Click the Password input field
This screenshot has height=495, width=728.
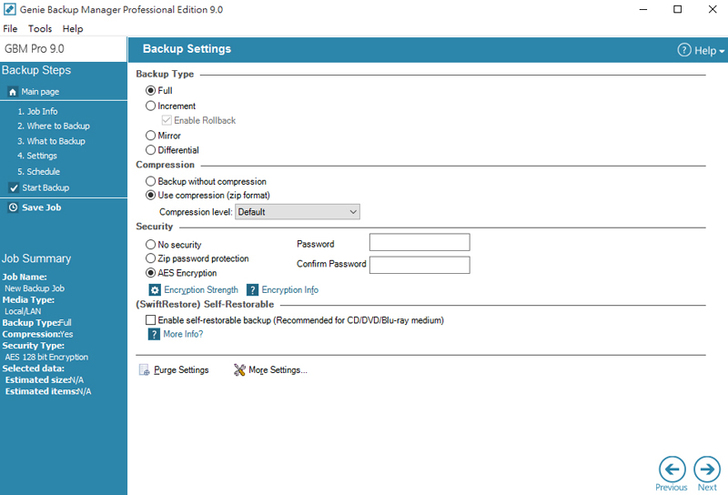419,243
